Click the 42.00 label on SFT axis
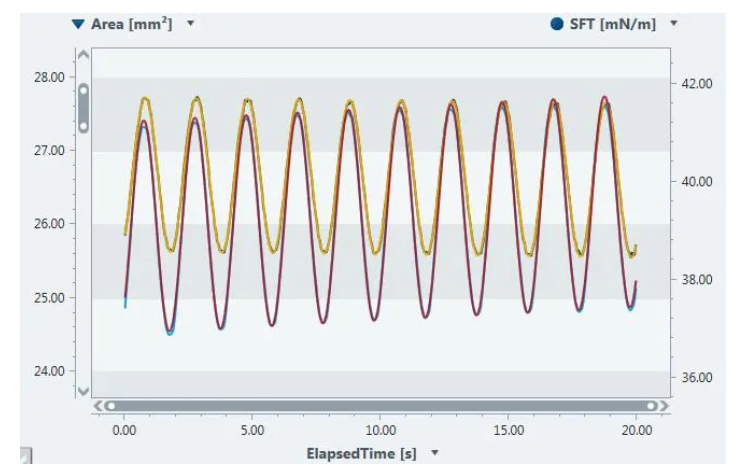The image size is (735, 470). click(697, 84)
